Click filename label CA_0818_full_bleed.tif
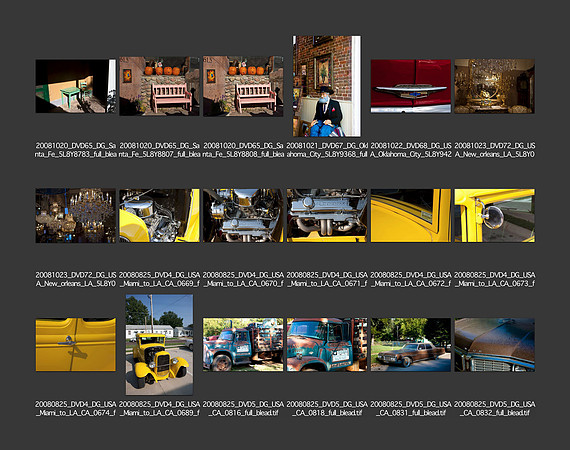 click(x=327, y=408)
